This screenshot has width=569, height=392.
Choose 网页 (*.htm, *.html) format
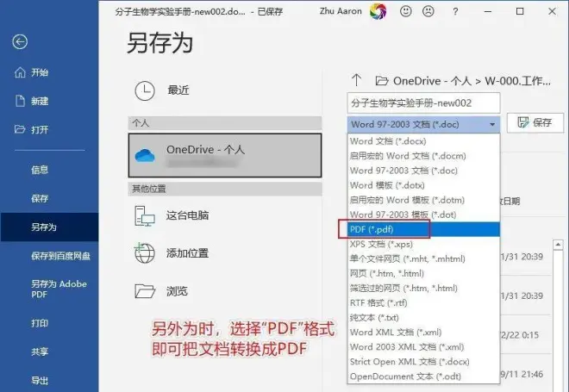(x=423, y=273)
